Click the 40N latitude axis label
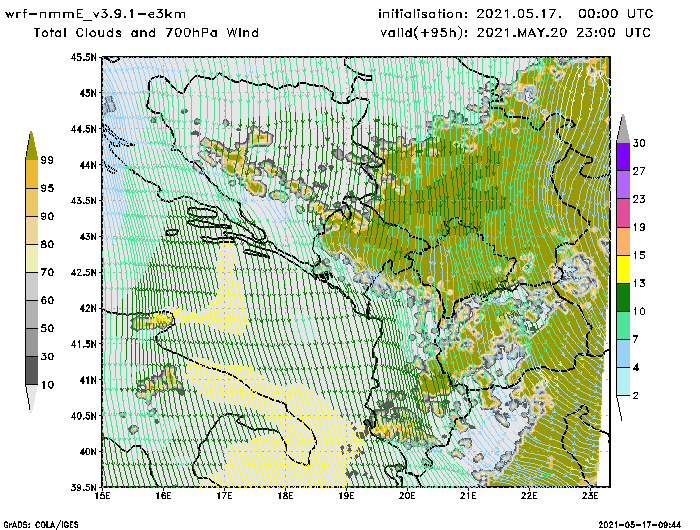The width and height of the screenshot is (700, 530). pyautogui.click(x=88, y=451)
